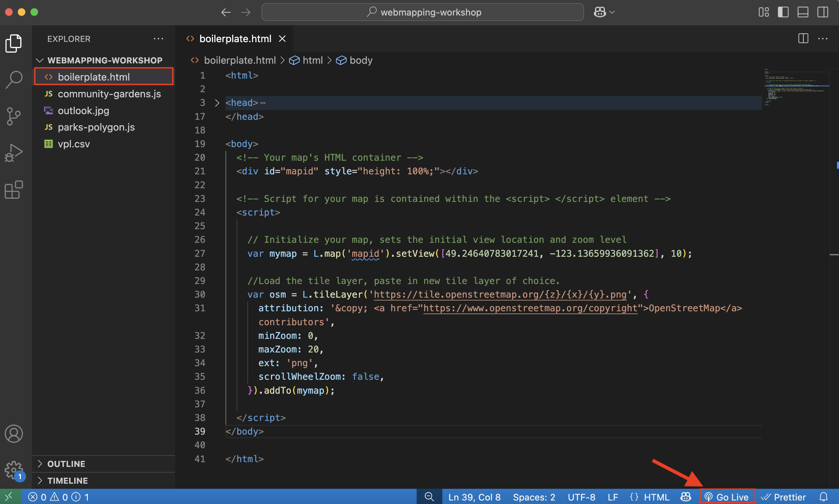Toggle the bottom panel
The image size is (839, 504).
click(x=803, y=12)
